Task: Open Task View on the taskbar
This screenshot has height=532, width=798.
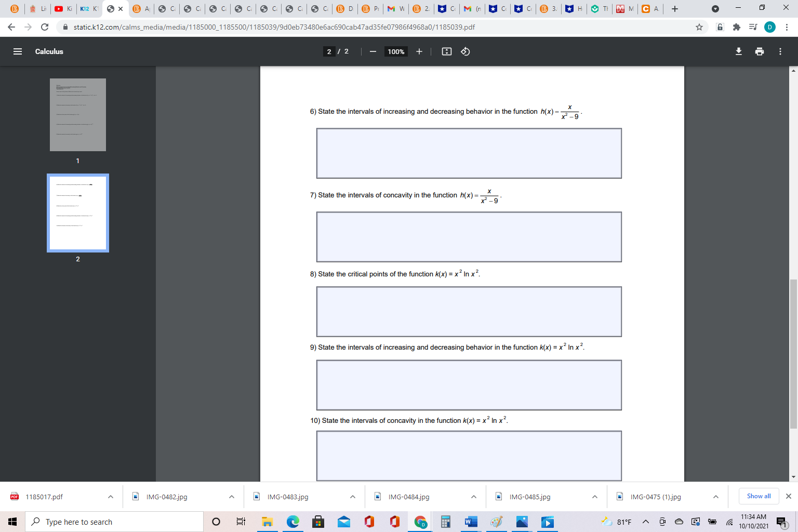Action: 241,522
